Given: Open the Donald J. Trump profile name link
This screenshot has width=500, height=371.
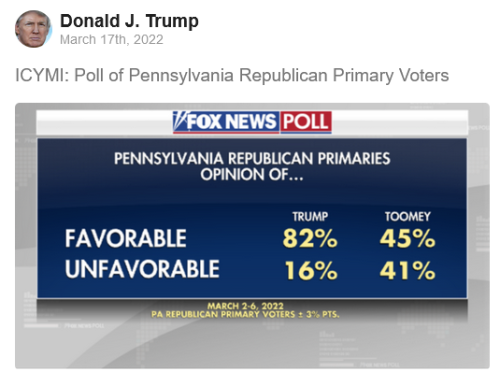Looking at the screenshot, I should (129, 21).
